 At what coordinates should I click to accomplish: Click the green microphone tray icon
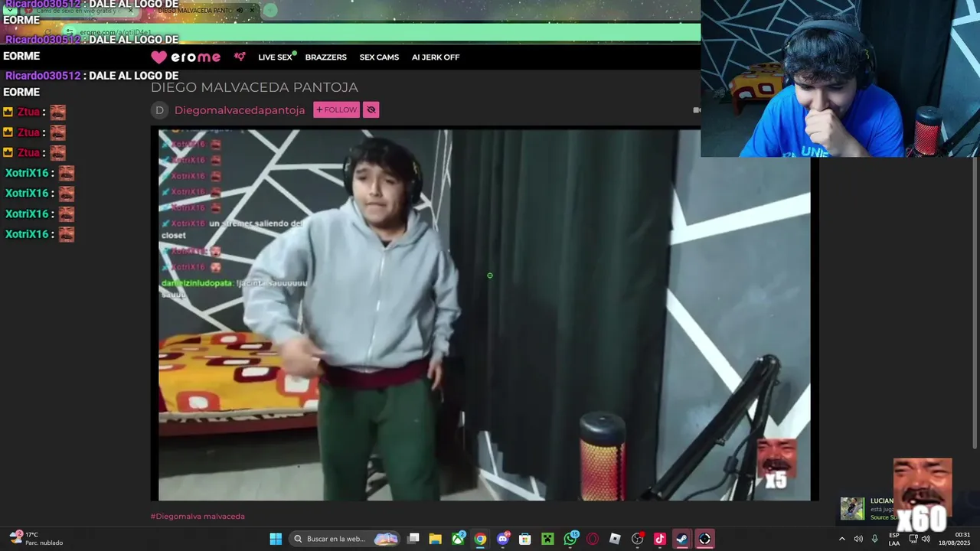click(x=874, y=539)
